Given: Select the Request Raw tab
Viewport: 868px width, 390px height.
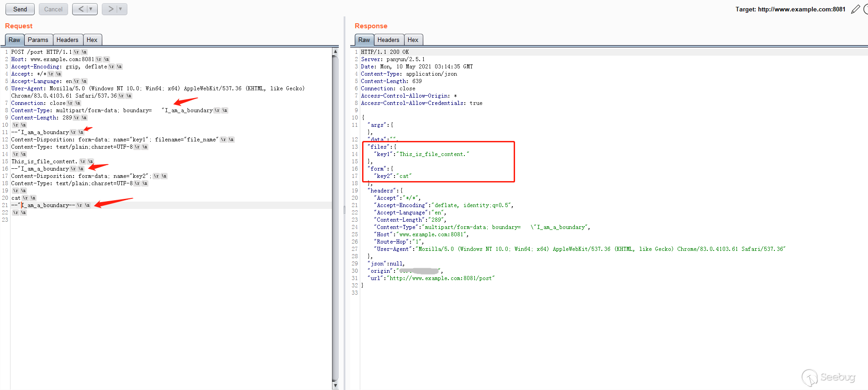Looking at the screenshot, I should [x=15, y=40].
